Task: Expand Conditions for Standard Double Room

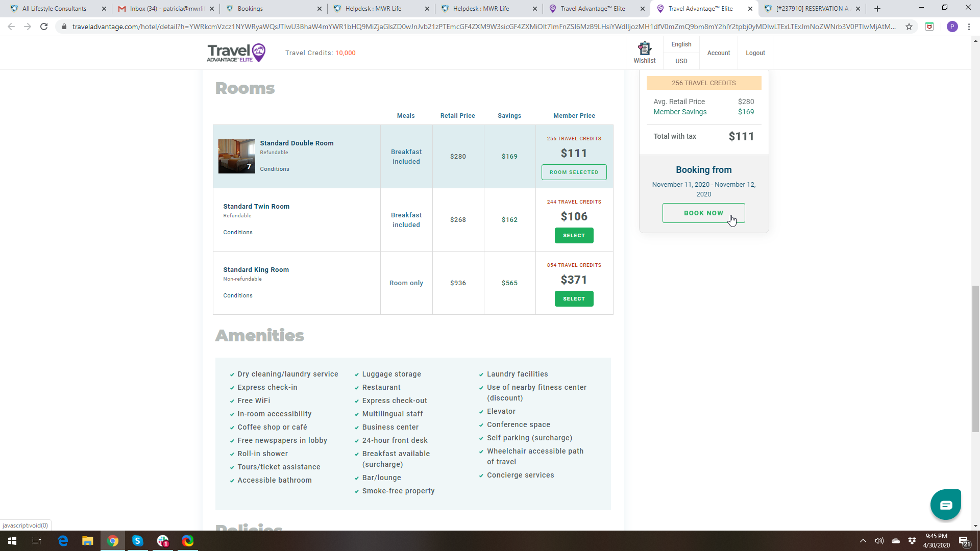Action: click(274, 169)
